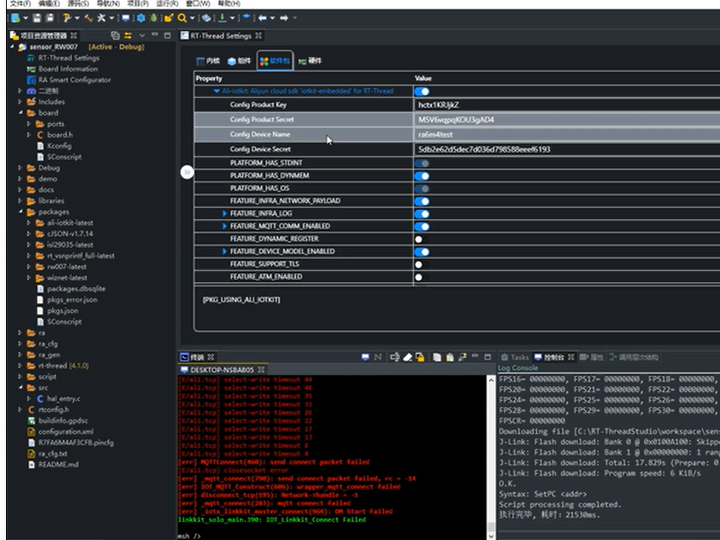Screen dimensions: 720x540
Task: Click the round collapse handle beside the property table
Action: [187, 172]
